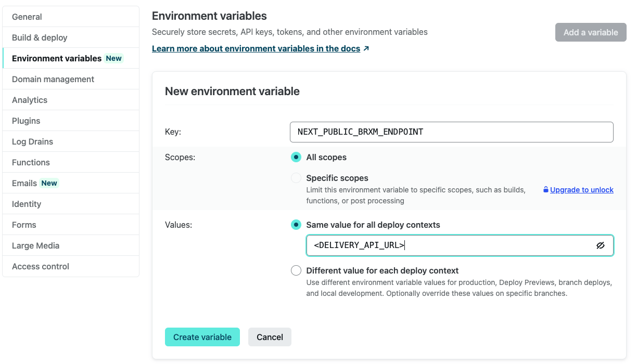Select the Specific scopes radio button

pos(296,178)
